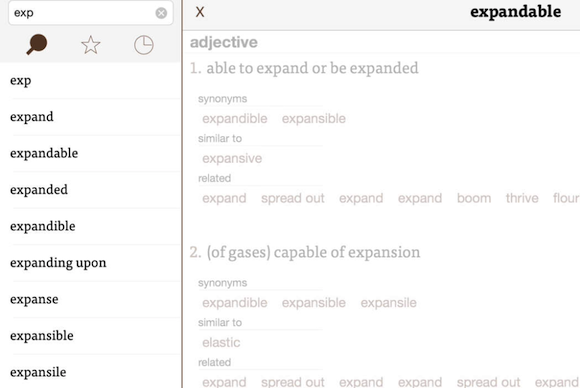Open 'expansible' synonym under first definition
Viewport: 580px width, 388px height.
click(314, 118)
